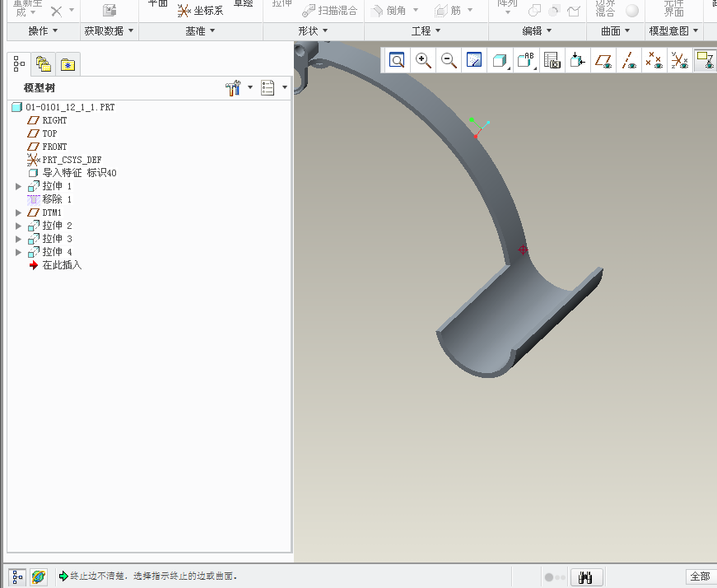Open model tree settings hammer icon
The image size is (717, 588).
233,87
